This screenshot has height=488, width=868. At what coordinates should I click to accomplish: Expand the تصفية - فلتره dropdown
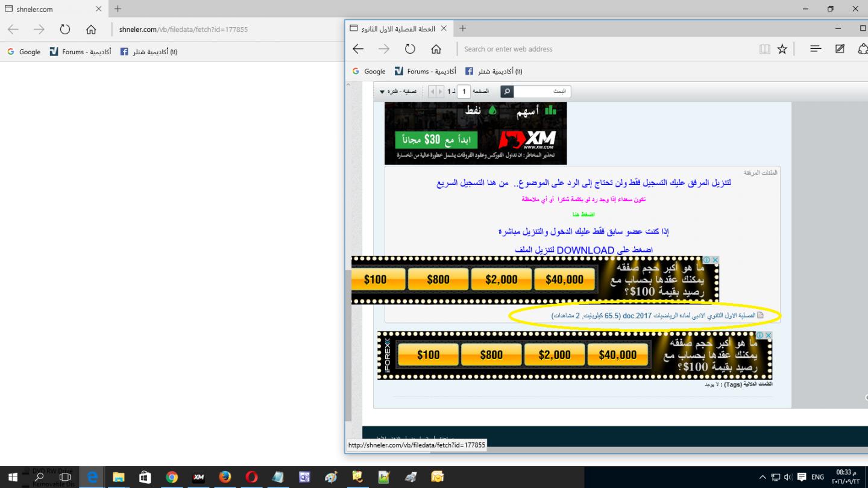[398, 92]
